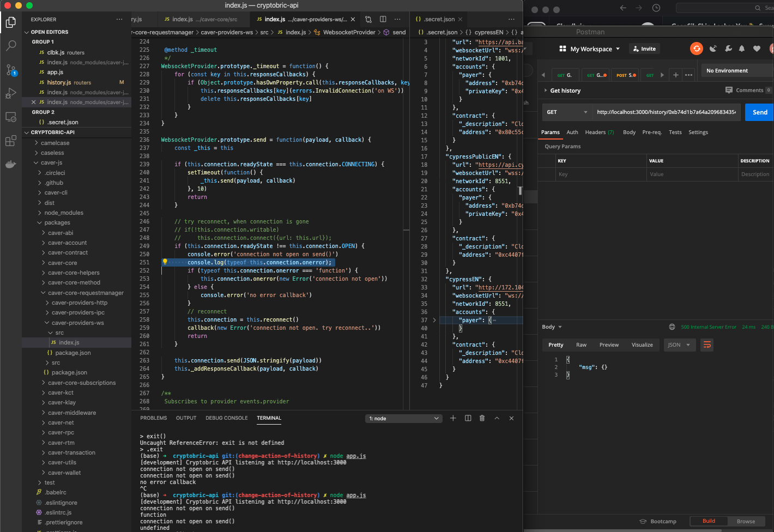
Task: Toggle line wrap in response body
Action: [707, 344]
